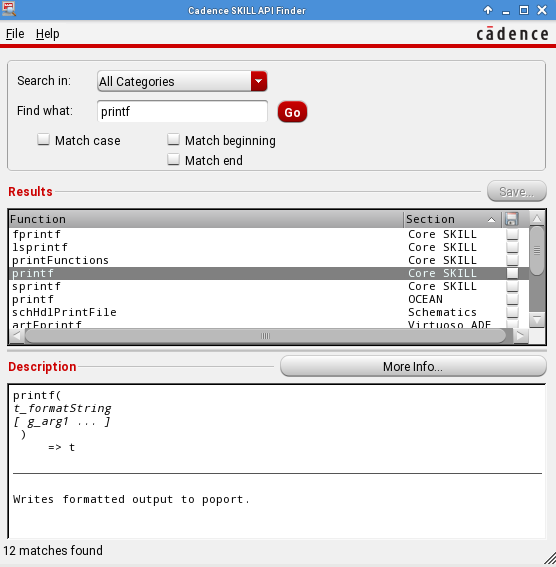The width and height of the screenshot is (556, 567).
Task: Click the Function column header
Action: [206, 219]
